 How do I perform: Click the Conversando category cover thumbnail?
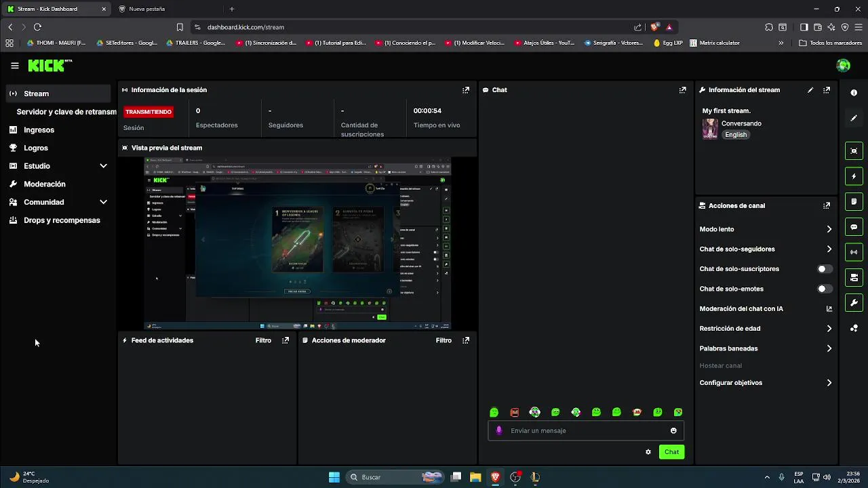point(710,129)
